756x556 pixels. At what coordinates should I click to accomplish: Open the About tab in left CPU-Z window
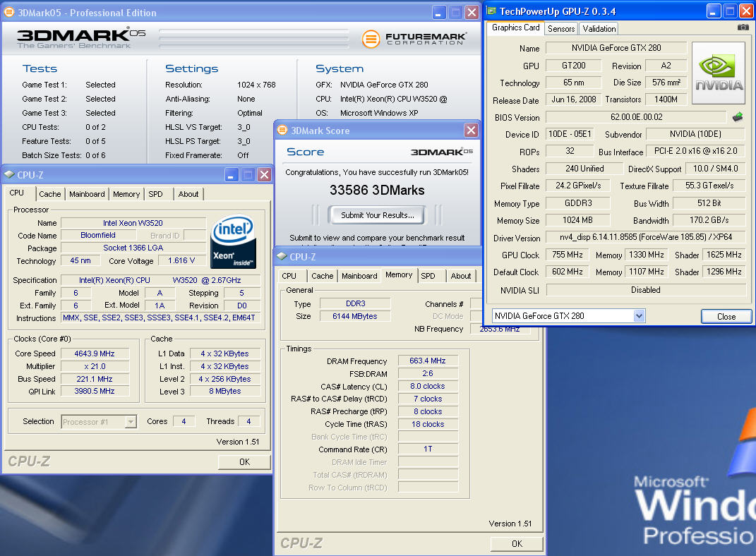188,194
